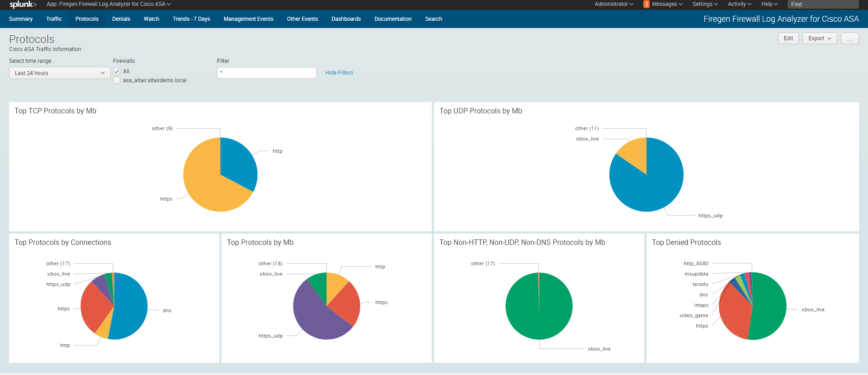Go to the Summary tab

click(x=21, y=19)
